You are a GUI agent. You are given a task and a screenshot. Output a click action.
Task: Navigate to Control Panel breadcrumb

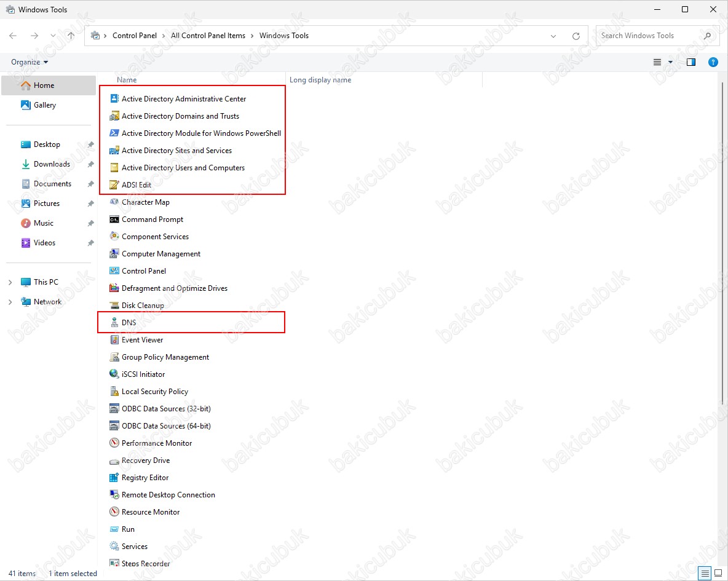point(135,36)
